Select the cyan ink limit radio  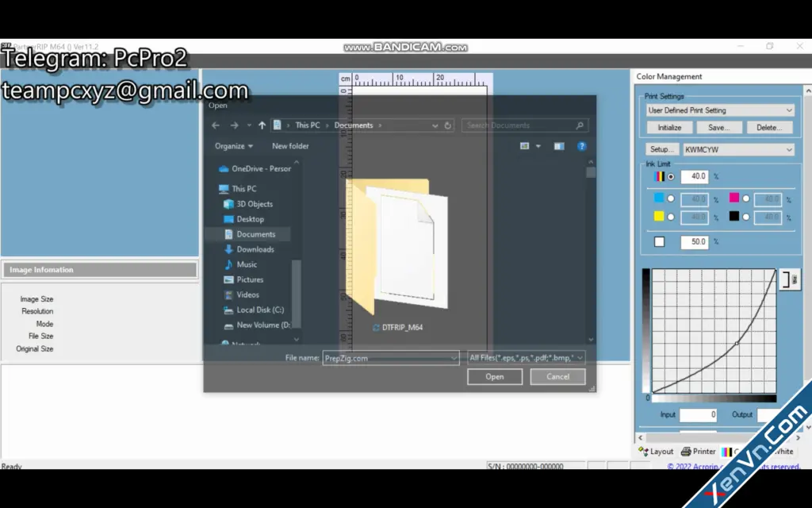coord(671,198)
